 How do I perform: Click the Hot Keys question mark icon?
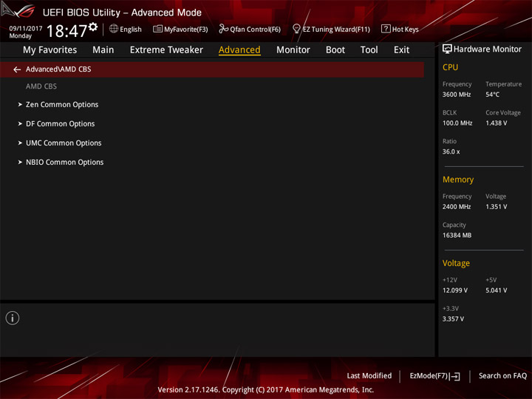tap(386, 29)
